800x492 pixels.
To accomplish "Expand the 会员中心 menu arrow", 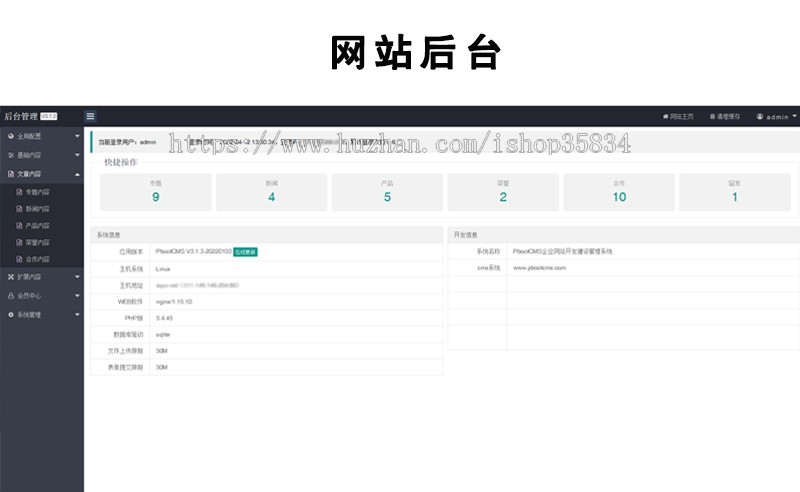I will (x=77, y=296).
